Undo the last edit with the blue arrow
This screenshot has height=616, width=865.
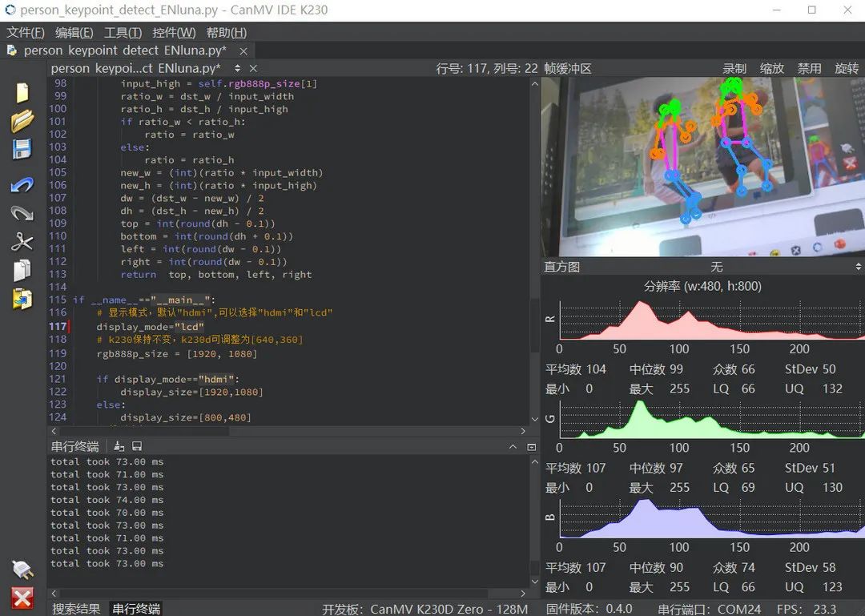tap(22, 185)
